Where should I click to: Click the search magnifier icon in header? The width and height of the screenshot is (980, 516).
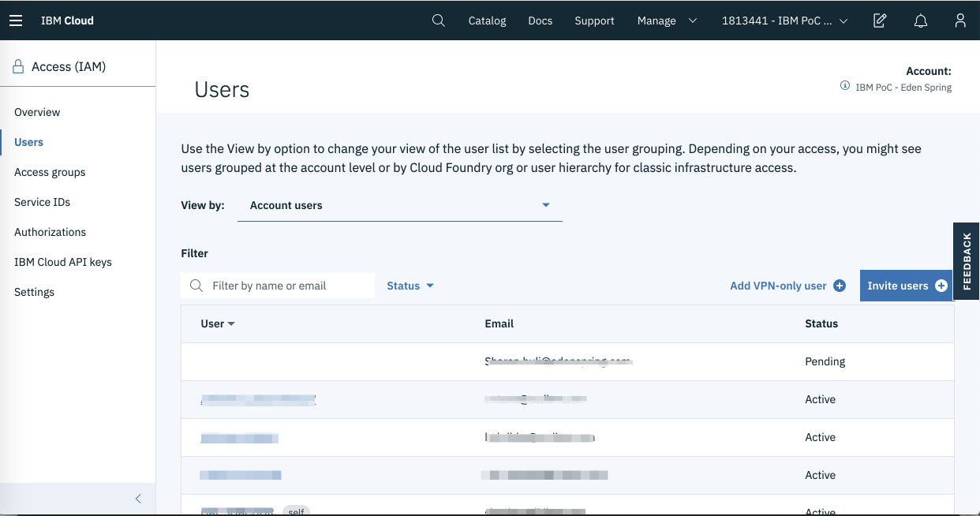(x=439, y=21)
